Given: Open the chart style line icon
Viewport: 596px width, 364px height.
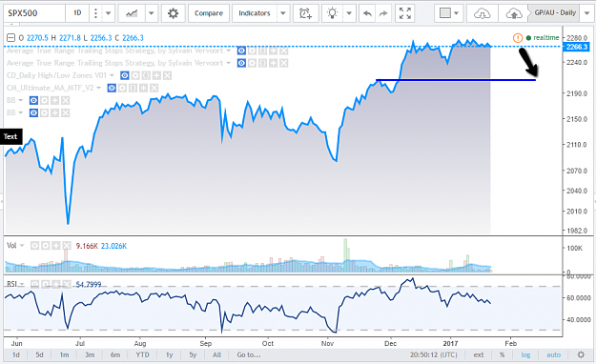Looking at the screenshot, I should [x=132, y=13].
